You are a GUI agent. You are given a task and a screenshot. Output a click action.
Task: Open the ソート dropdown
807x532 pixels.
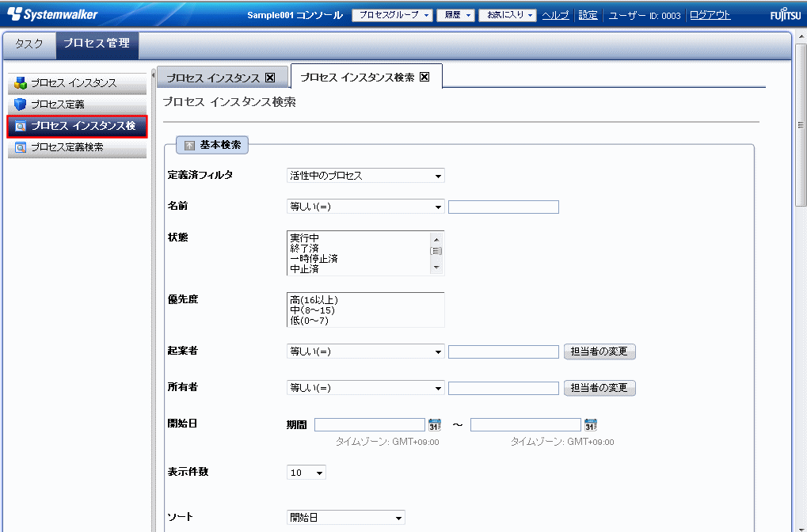point(345,518)
